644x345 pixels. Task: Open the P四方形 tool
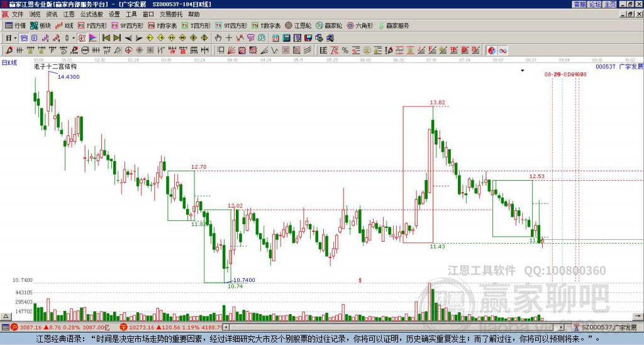[x=92, y=25]
